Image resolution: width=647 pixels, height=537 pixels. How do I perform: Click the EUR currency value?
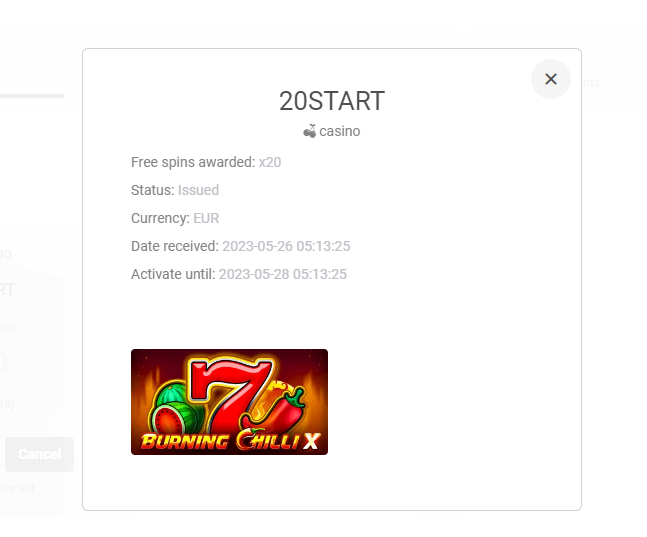tap(206, 218)
